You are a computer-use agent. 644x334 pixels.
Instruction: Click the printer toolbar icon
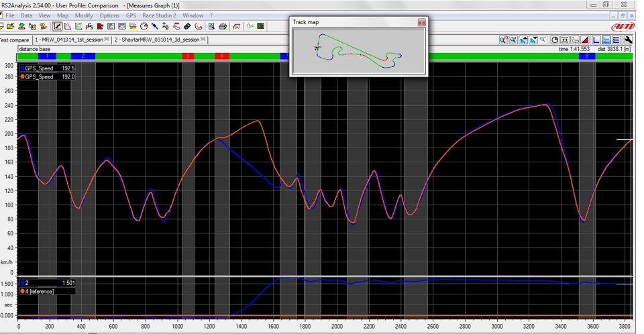(223, 26)
